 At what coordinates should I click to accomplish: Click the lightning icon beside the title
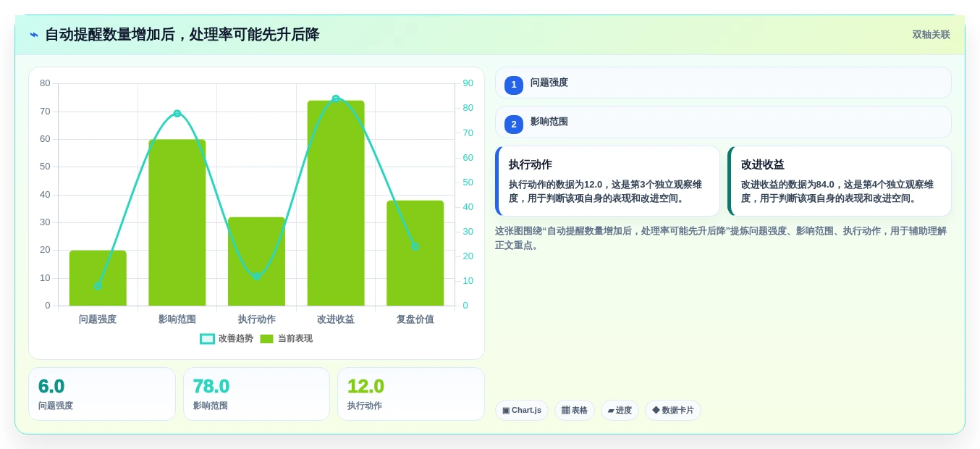pyautogui.click(x=34, y=35)
